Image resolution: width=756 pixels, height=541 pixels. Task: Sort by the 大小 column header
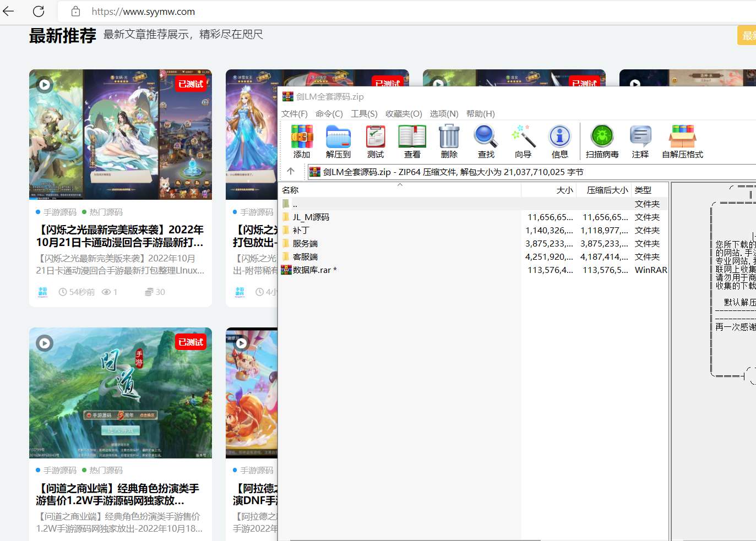click(x=549, y=190)
